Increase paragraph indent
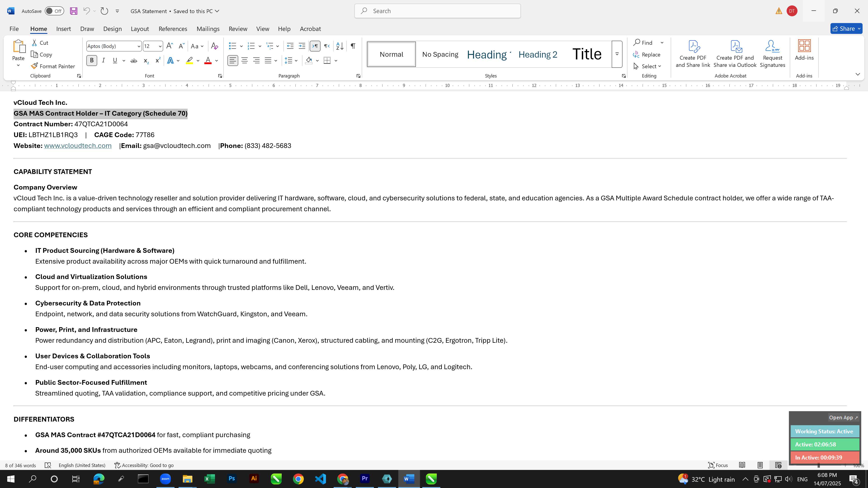Viewport: 868px width, 488px height. pos(302,46)
